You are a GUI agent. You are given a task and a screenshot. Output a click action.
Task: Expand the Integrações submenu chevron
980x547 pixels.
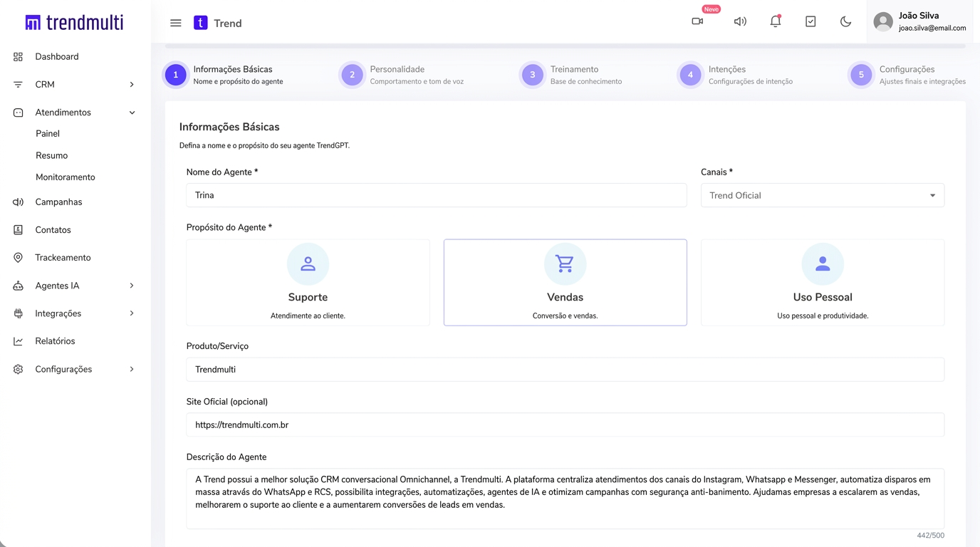(132, 313)
